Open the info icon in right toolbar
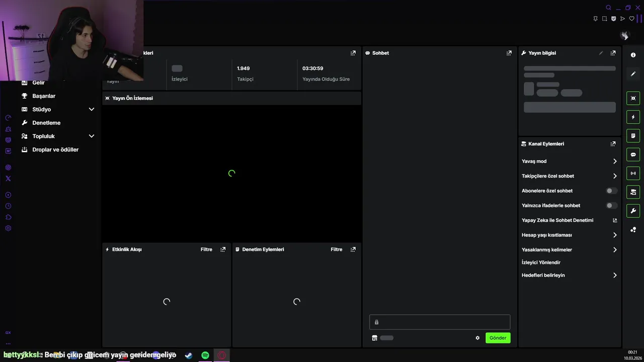The width and height of the screenshot is (644, 362). coord(633,55)
